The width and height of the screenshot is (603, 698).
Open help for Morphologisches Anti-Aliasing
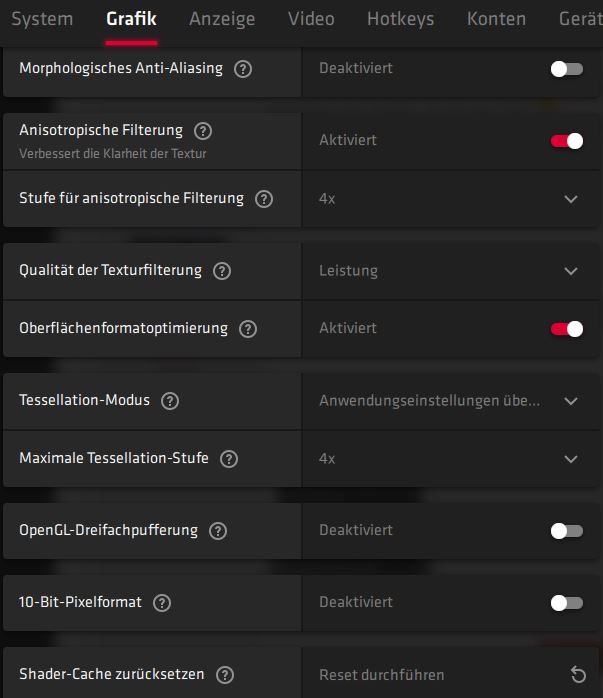click(x=243, y=69)
